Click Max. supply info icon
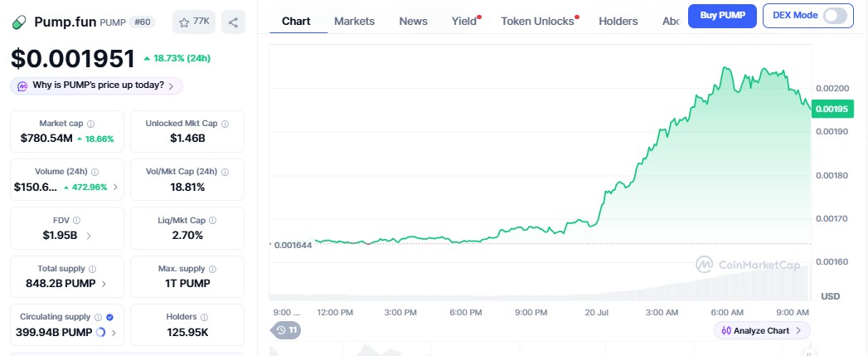The width and height of the screenshot is (868, 356). [x=212, y=269]
